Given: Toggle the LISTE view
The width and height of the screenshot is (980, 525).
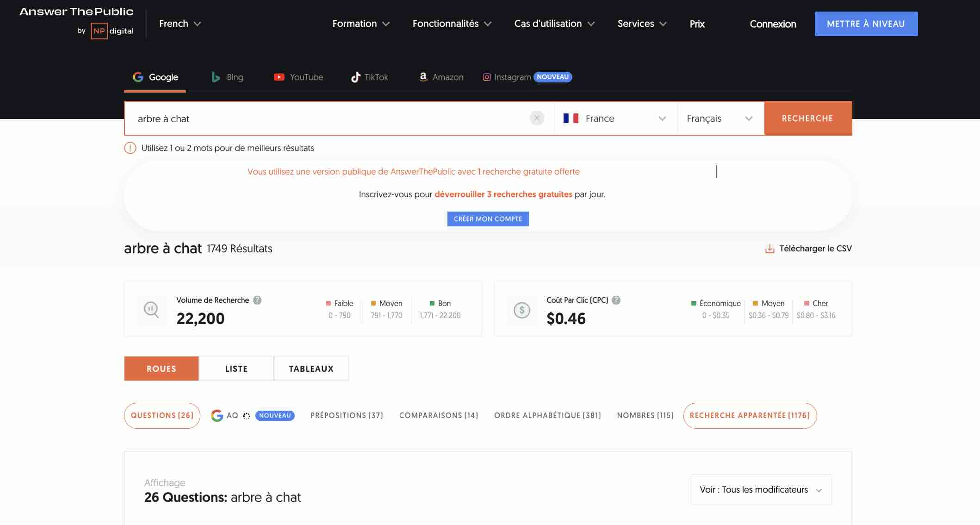Looking at the screenshot, I should click(x=236, y=369).
